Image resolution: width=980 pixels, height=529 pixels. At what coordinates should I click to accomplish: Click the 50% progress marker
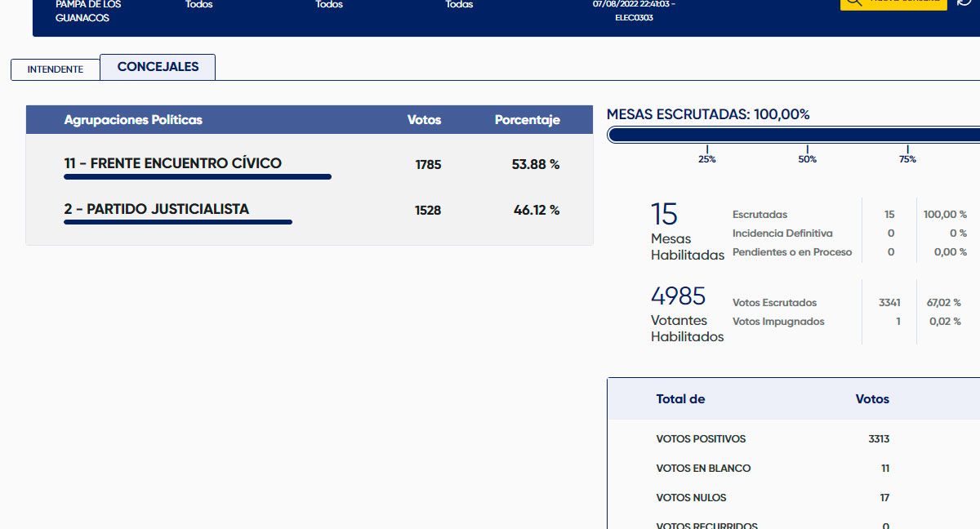807,158
